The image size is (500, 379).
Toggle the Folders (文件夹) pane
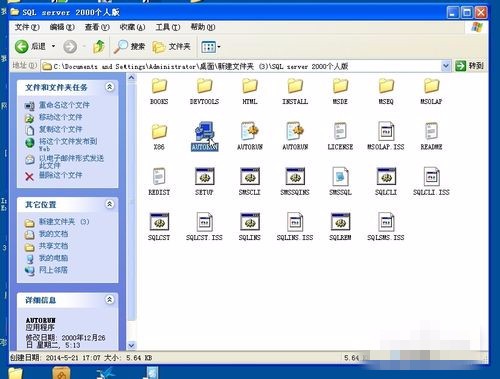coord(171,47)
